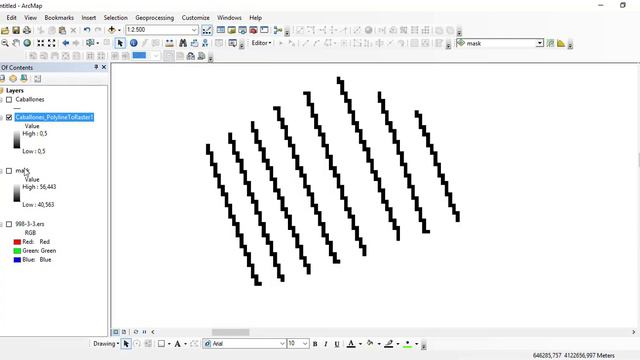640x360 pixels.
Task: Open the View menu
Action: [x=30, y=18]
